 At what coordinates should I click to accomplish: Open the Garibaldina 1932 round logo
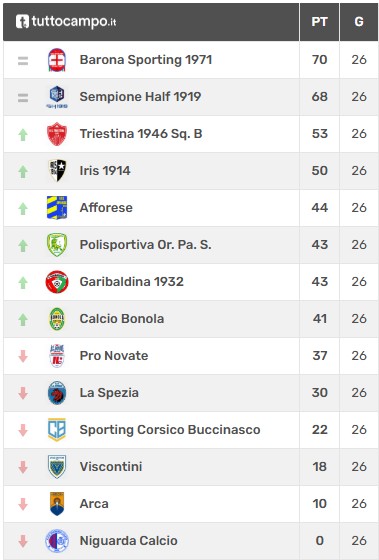[57, 282]
